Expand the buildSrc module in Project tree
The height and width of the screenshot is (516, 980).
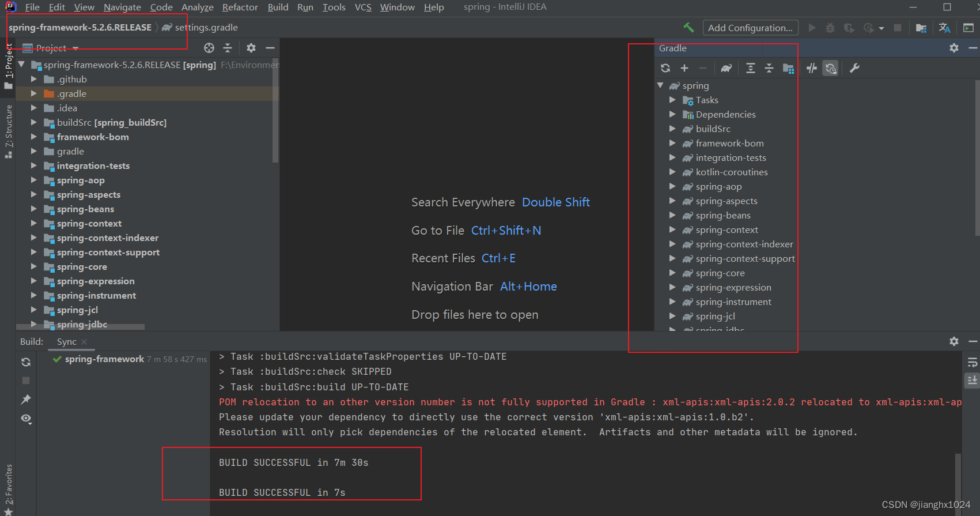pyautogui.click(x=34, y=122)
